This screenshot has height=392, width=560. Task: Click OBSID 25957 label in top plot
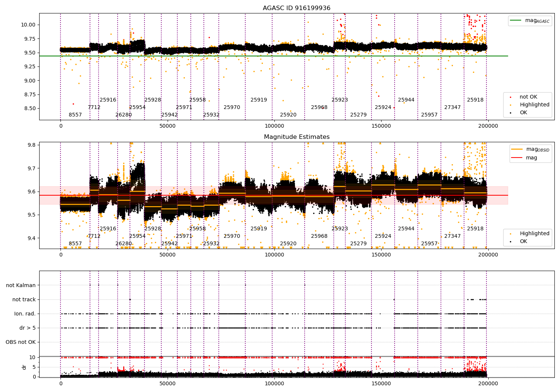point(429,115)
